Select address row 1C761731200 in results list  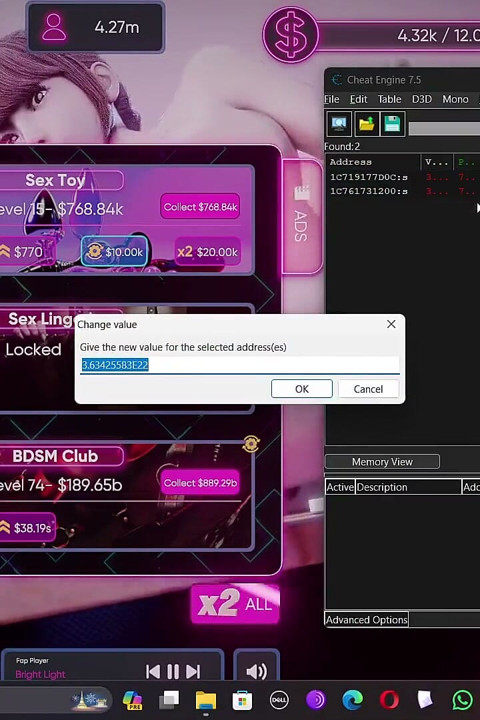pos(404,191)
